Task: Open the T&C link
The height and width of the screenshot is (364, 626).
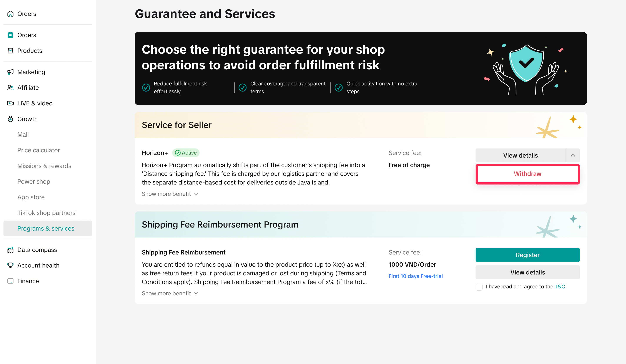Action: point(560,287)
